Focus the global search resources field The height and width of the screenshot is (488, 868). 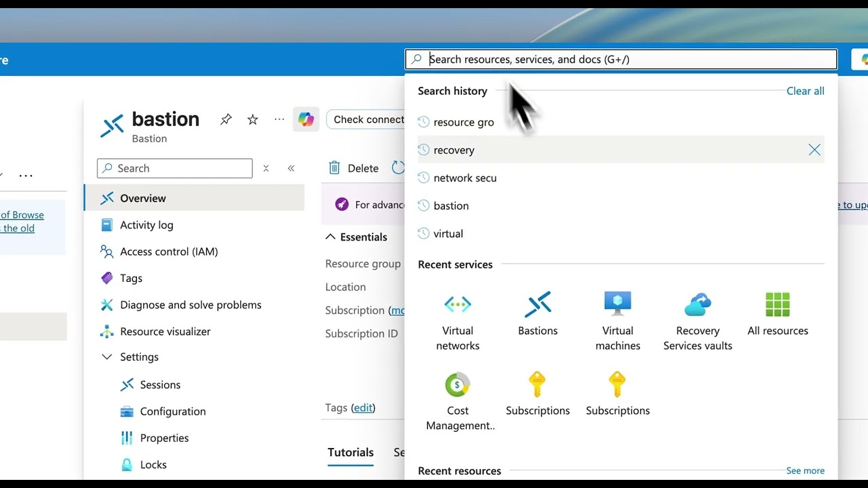[621, 59]
